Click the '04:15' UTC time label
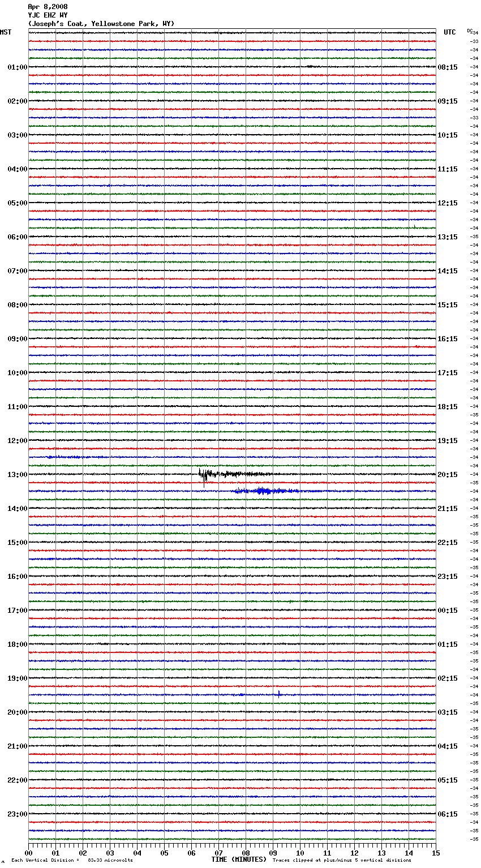The width and height of the screenshot is (481, 868). point(448,746)
